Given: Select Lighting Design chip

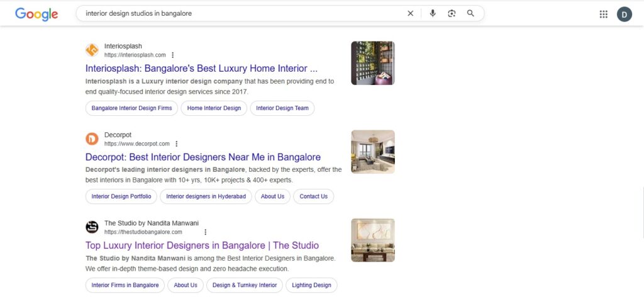Looking at the screenshot, I should (x=311, y=285).
